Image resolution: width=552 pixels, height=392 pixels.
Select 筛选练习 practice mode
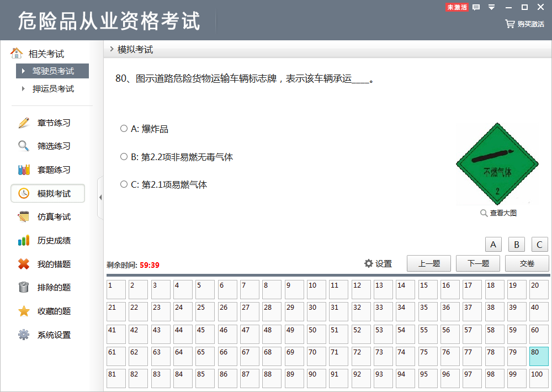[x=47, y=146]
